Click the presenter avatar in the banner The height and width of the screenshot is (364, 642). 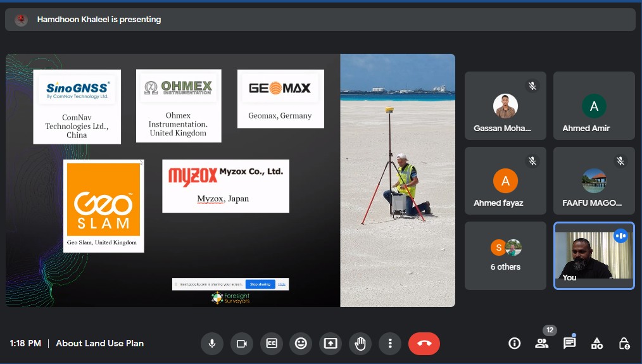coord(22,20)
